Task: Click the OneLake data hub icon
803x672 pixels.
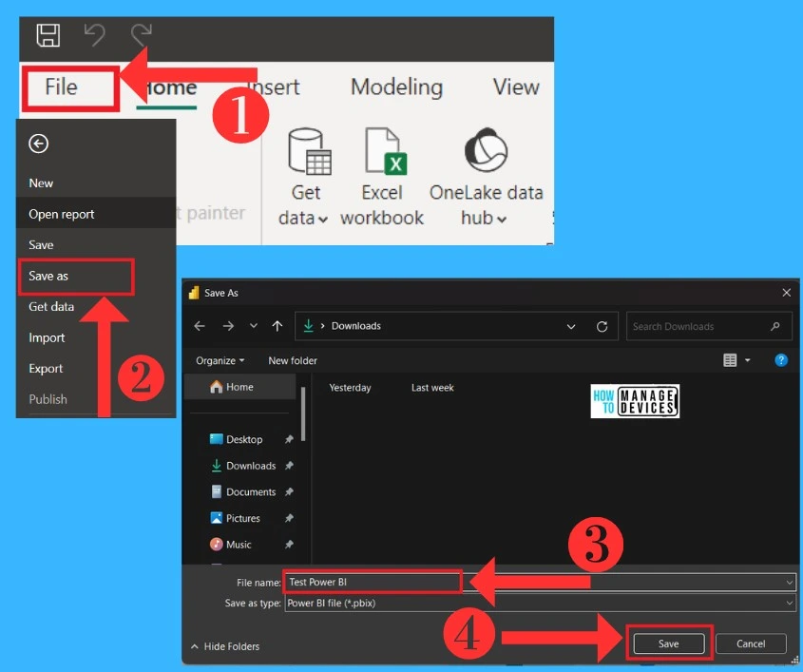Action: [486, 150]
